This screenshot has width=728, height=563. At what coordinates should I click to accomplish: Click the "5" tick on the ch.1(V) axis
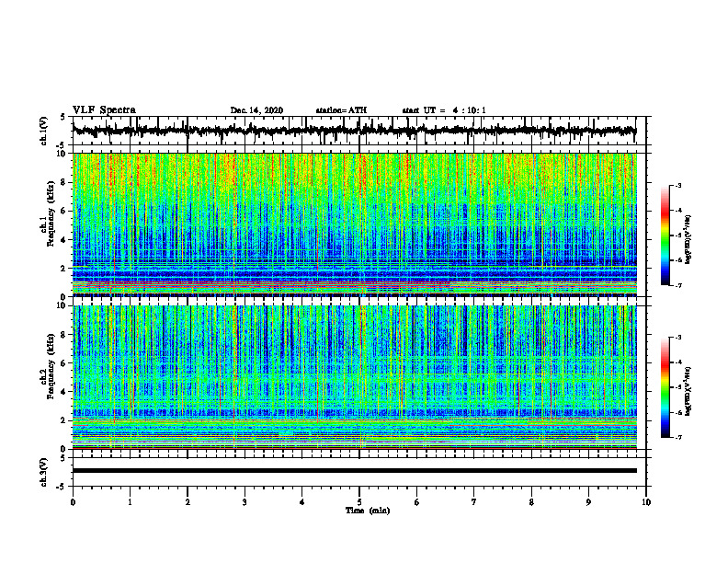[63, 117]
